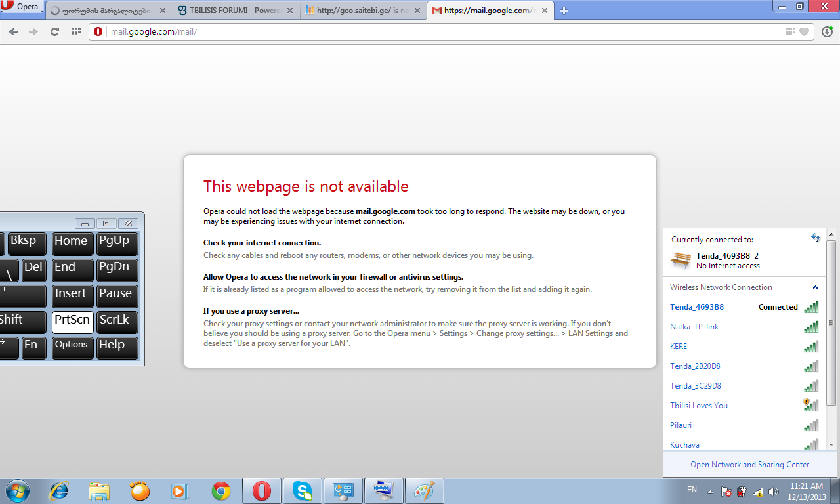Viewport: 840px width, 504px height.
Task: Click the PrtScn key on the on-screen keyboard
Action: (x=72, y=322)
